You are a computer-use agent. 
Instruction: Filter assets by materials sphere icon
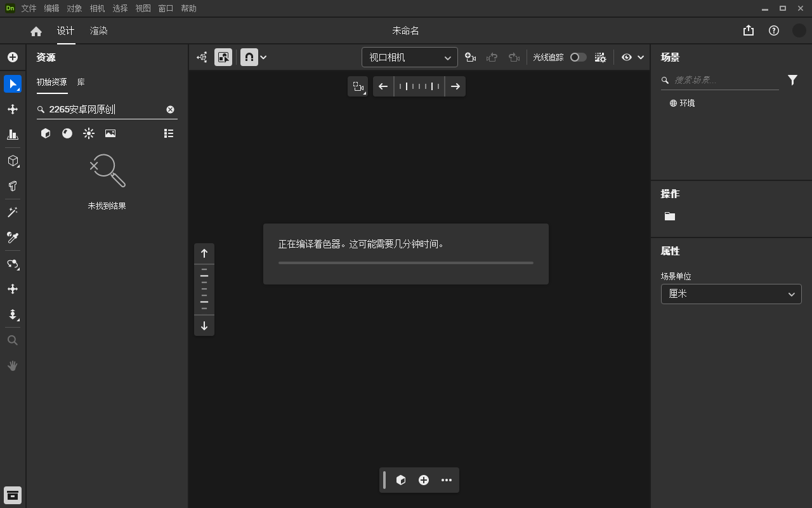[67, 133]
